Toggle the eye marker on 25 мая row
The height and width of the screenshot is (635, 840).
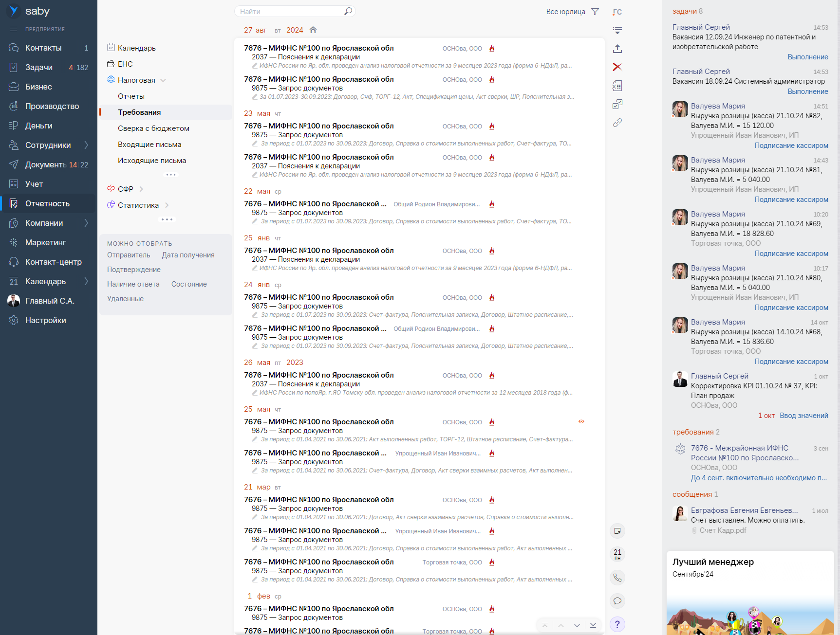[581, 421]
